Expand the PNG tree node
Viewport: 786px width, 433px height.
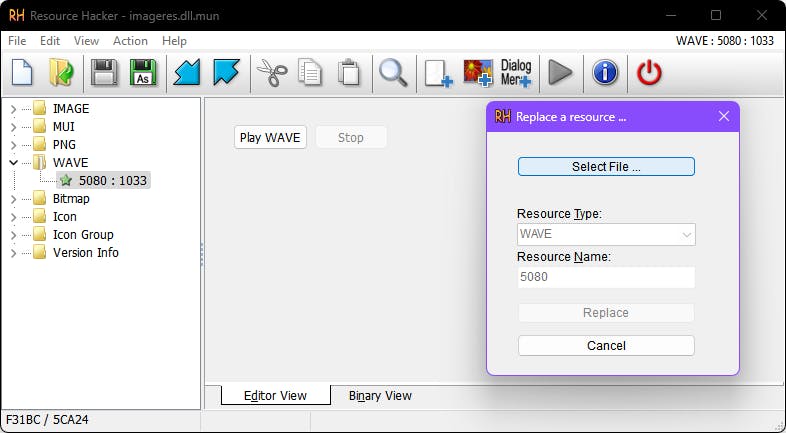[14, 145]
